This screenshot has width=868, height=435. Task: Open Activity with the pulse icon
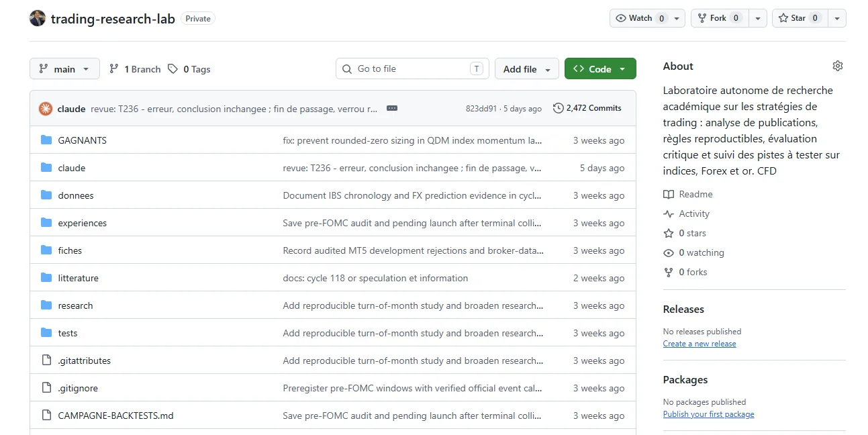point(686,213)
